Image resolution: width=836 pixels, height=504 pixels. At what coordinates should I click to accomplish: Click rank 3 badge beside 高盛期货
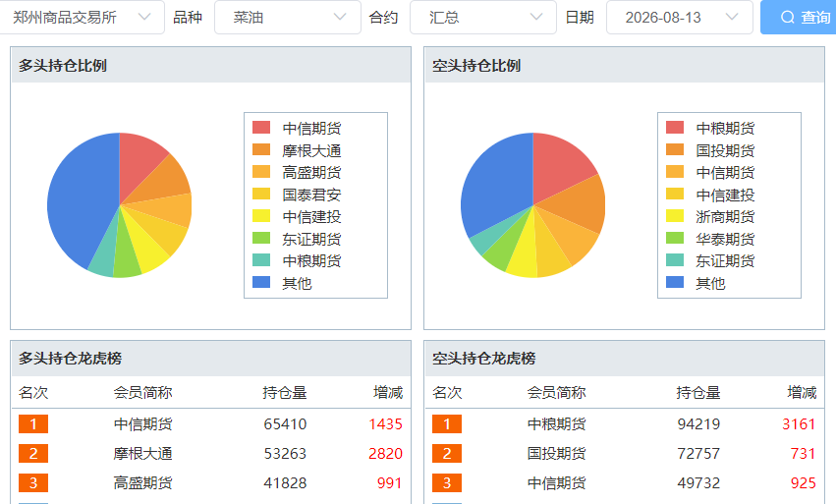coord(33,482)
